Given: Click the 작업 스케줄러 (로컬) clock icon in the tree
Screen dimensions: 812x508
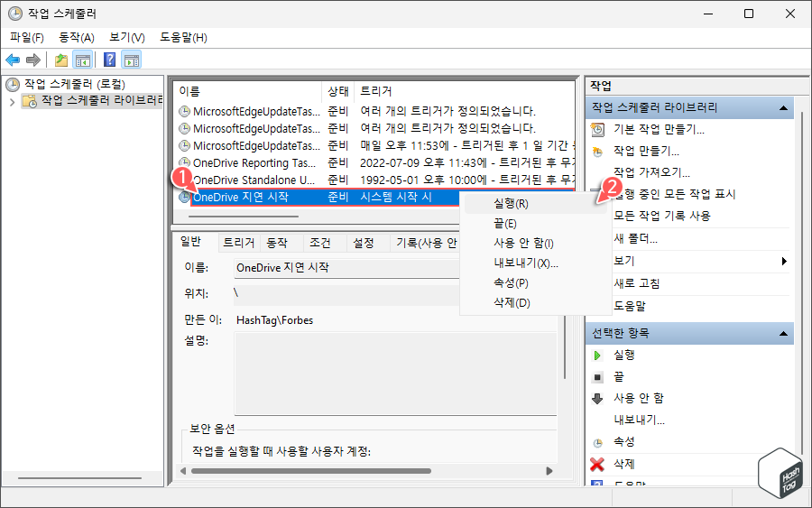Looking at the screenshot, I should click(13, 84).
